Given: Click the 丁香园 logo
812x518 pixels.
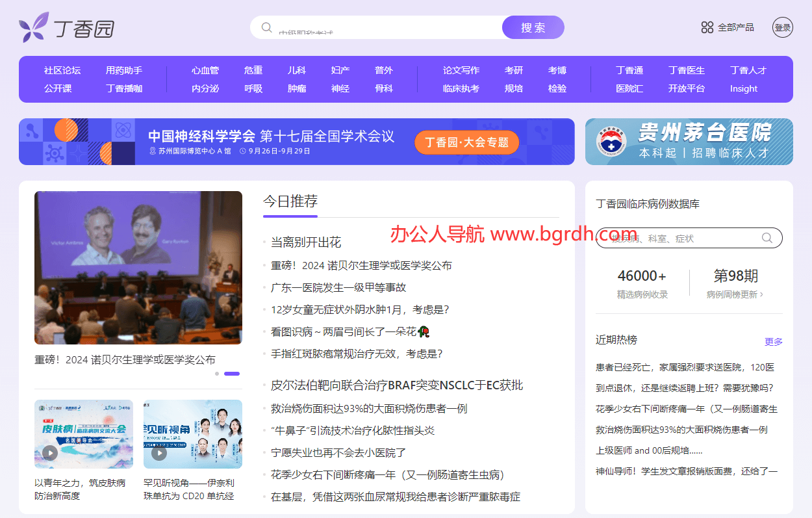Looking at the screenshot, I should click(x=65, y=27).
